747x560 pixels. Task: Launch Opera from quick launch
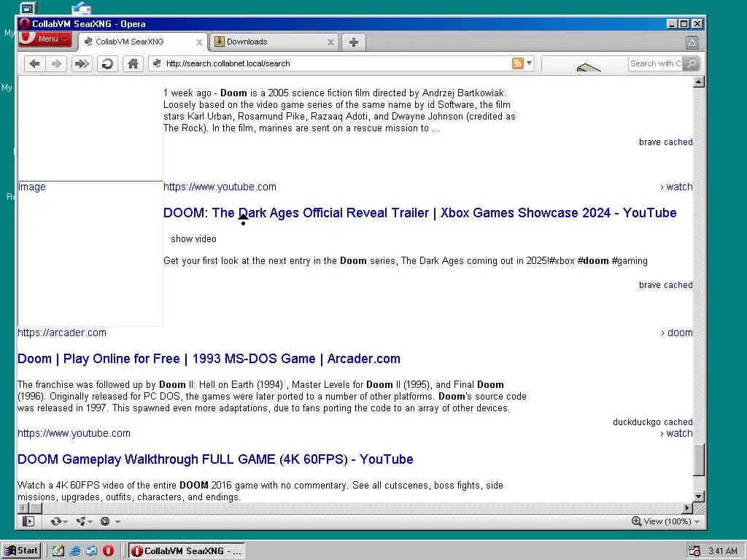[108, 551]
